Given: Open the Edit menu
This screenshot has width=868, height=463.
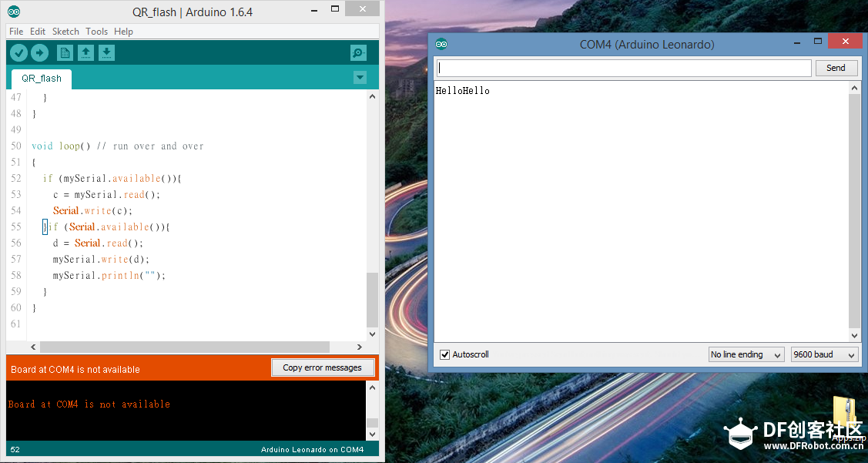Looking at the screenshot, I should pos(38,32).
